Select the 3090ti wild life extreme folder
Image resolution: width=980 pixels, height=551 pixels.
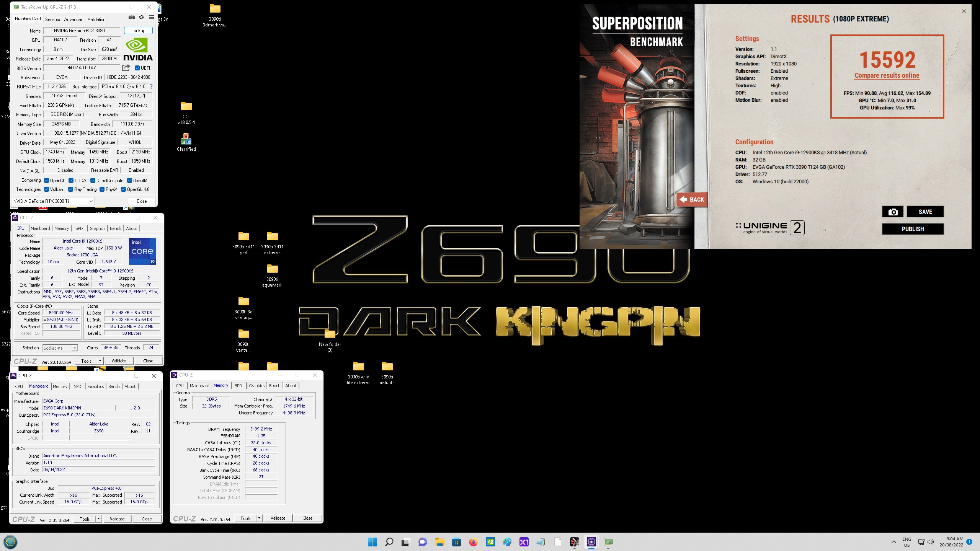(358, 373)
